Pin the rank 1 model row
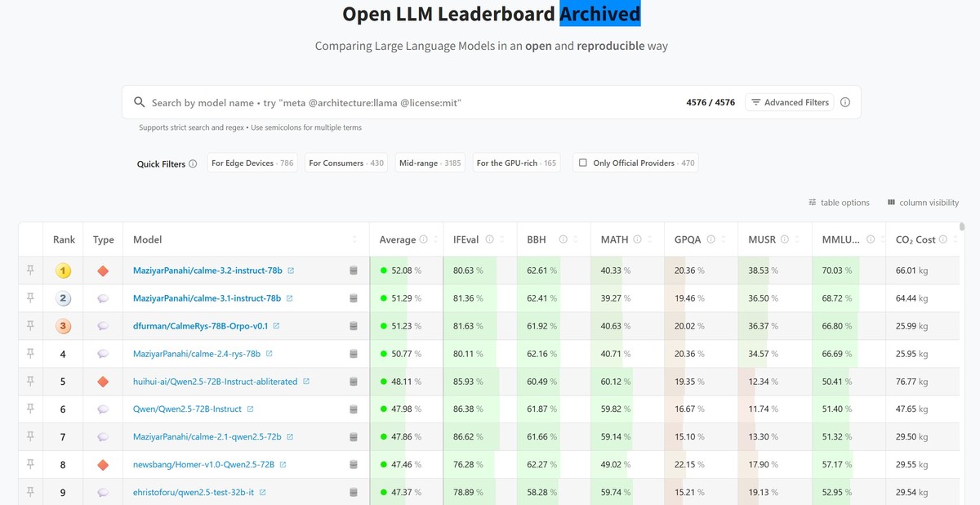The width and height of the screenshot is (980, 505). click(x=29, y=270)
